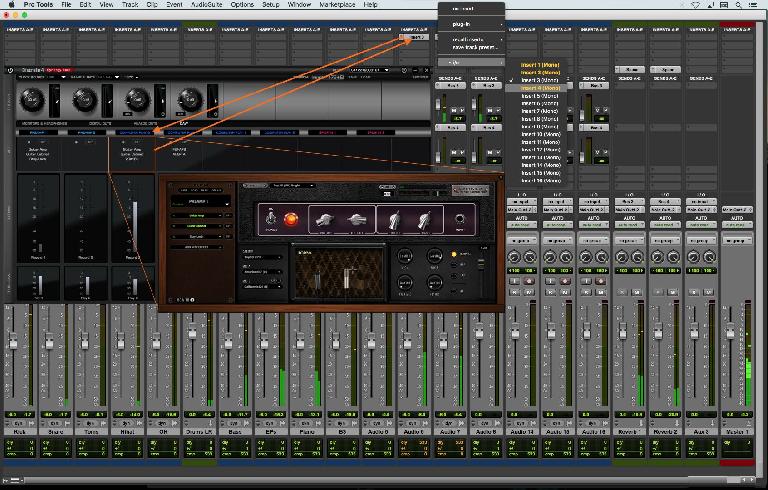Toggle input monitoring on Audio 16
This screenshot has height=490, width=768.
586,281
